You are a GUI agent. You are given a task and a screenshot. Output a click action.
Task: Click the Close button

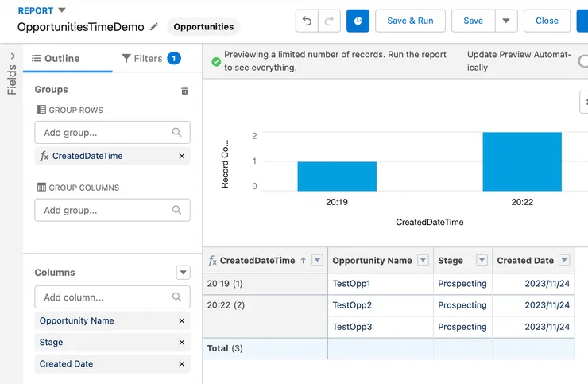pyautogui.click(x=547, y=21)
